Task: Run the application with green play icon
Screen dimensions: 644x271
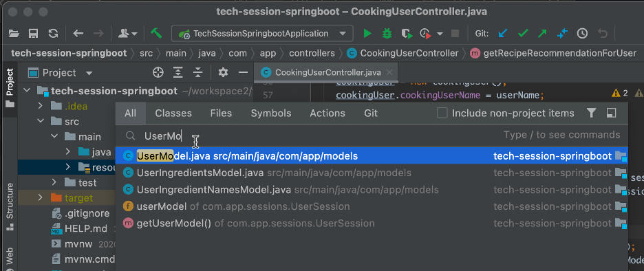Action: coord(367,34)
